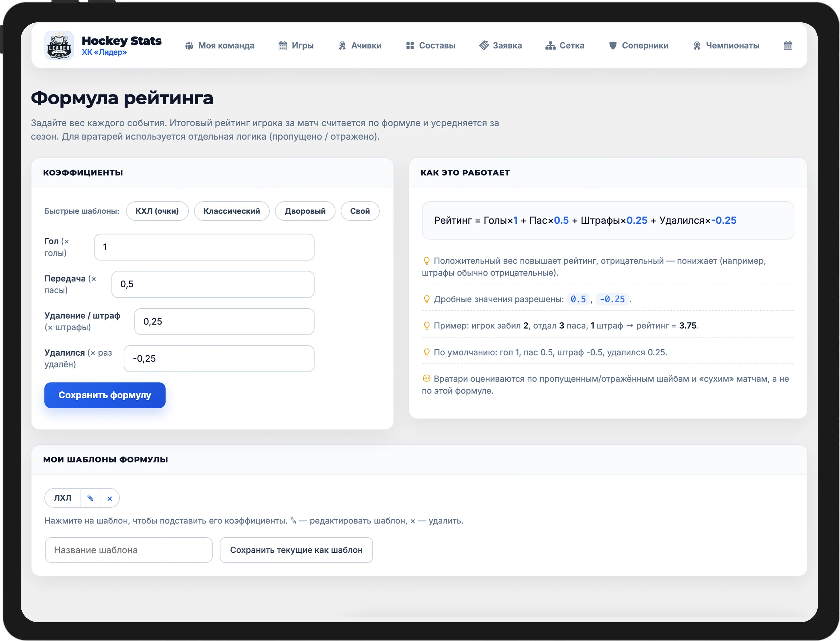Image resolution: width=840 pixels, height=641 pixels.
Task: Delete the ЛХЛ template with ×
Action: [110, 498]
